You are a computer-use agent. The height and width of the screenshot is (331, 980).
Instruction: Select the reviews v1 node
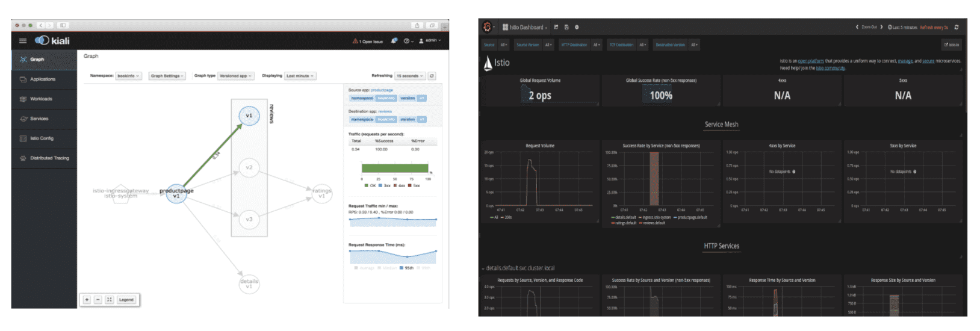tap(249, 116)
